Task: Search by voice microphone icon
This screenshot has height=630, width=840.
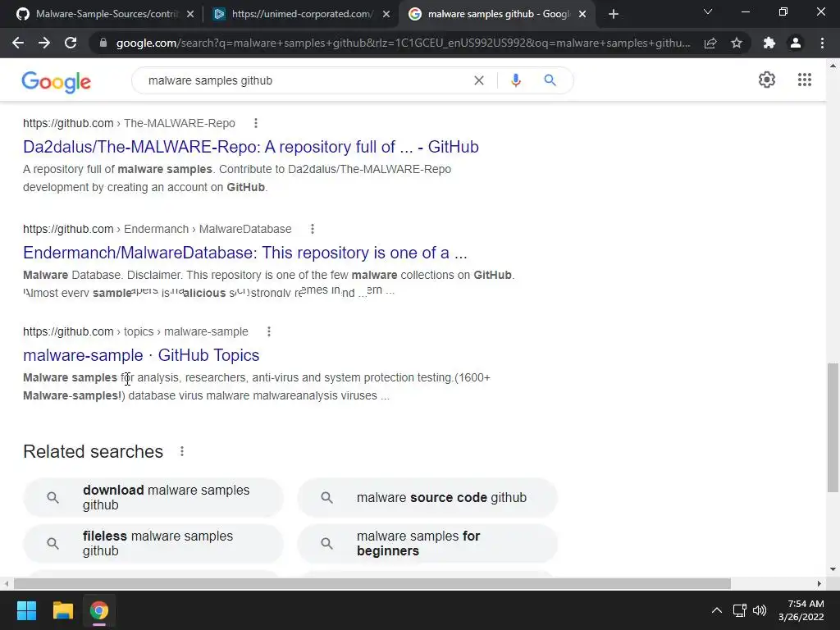Action: click(x=516, y=80)
